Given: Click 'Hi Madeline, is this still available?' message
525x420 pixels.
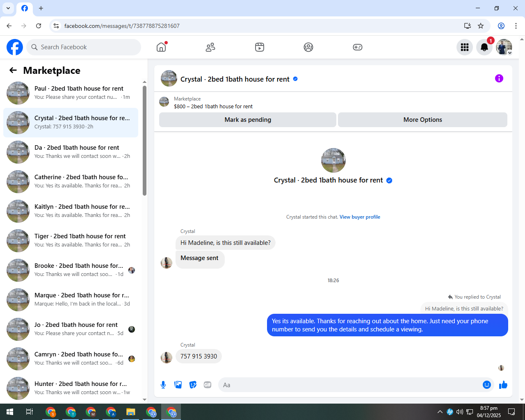Looking at the screenshot, I should click(226, 242).
